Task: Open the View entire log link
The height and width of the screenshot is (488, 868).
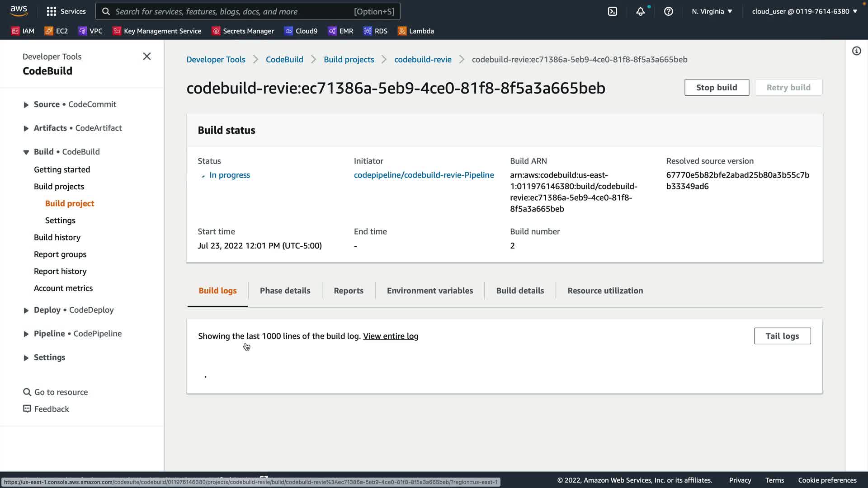Action: click(391, 336)
